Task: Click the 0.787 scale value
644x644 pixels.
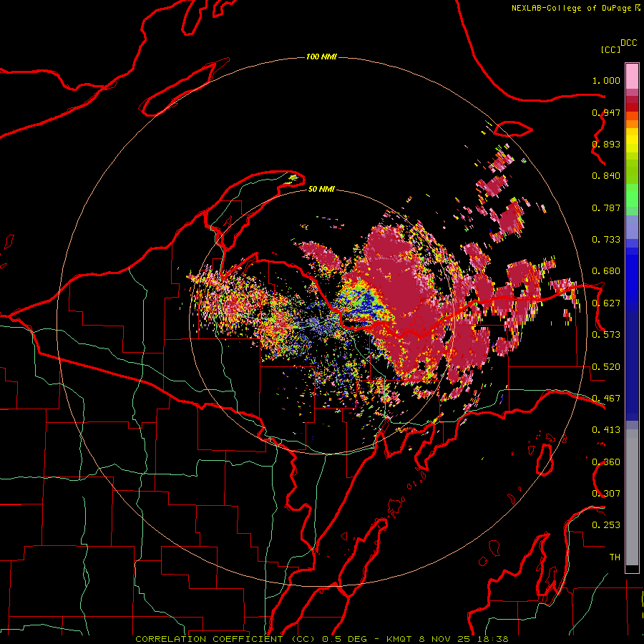Action: 606,208
